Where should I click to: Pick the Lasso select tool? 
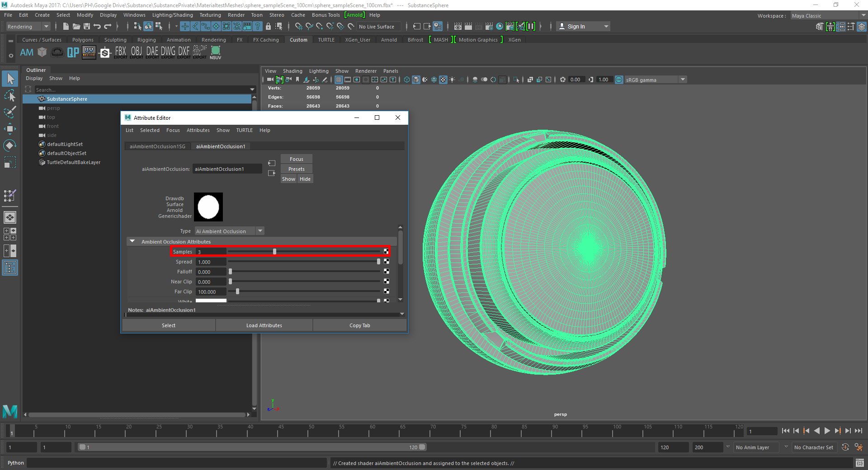tap(10, 96)
